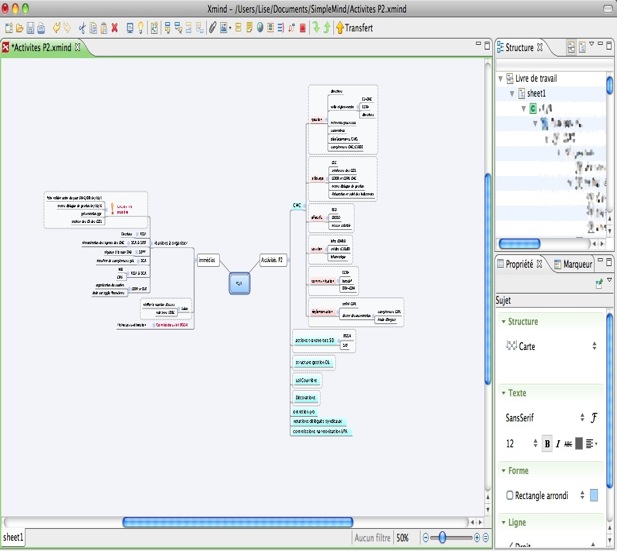Screen dimensions: 617x551
Task: Click the zoom slider handle
Action: [443, 538]
